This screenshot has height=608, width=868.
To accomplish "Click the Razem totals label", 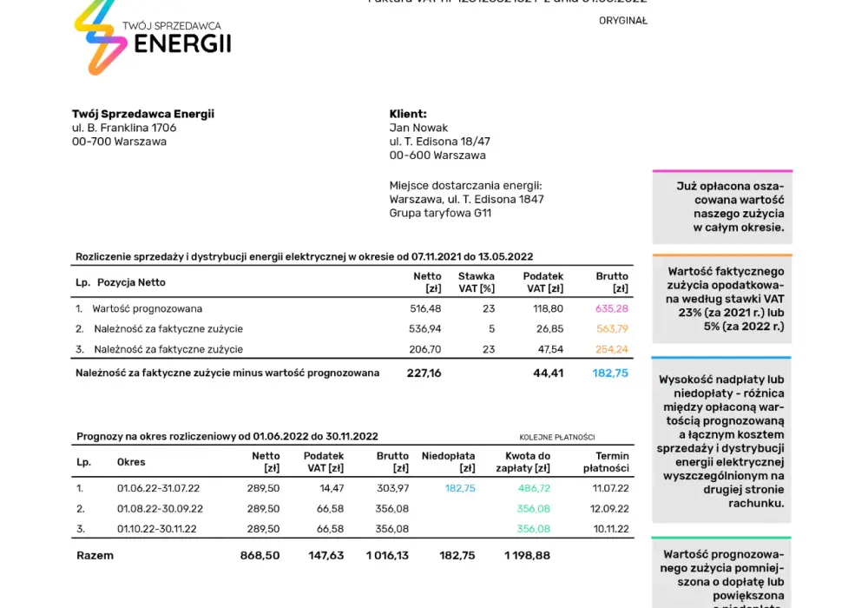I will pyautogui.click(x=95, y=556).
